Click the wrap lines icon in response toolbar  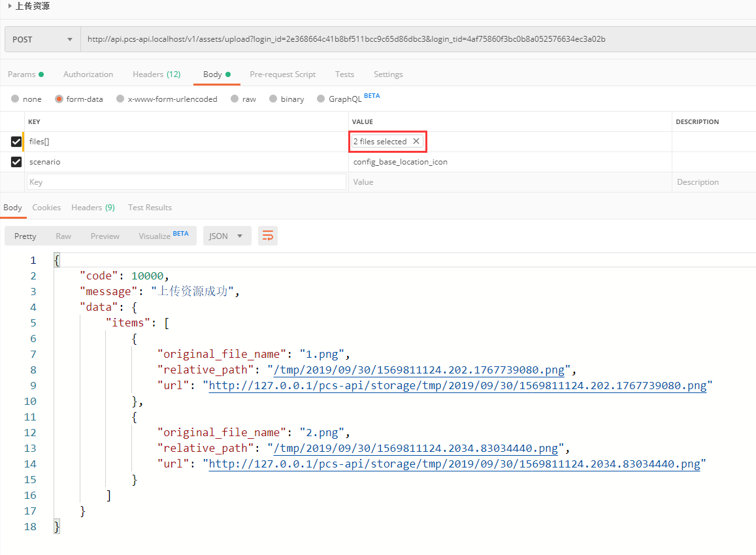pyautogui.click(x=267, y=236)
